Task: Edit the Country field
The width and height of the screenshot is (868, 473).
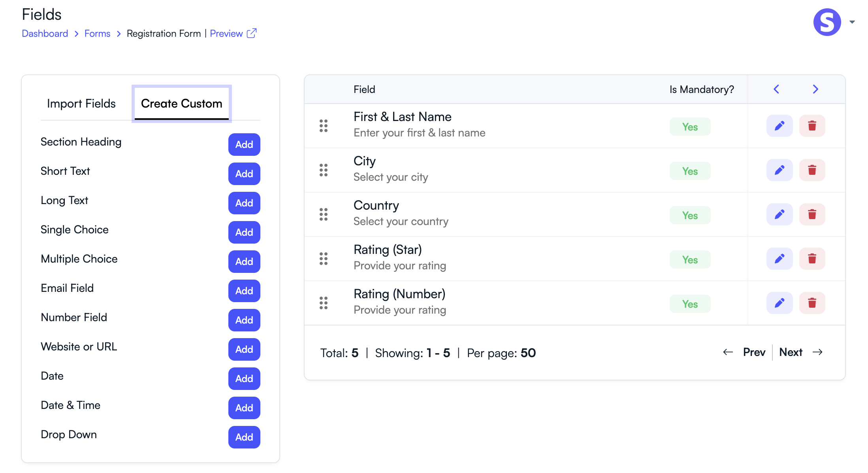Action: point(779,214)
